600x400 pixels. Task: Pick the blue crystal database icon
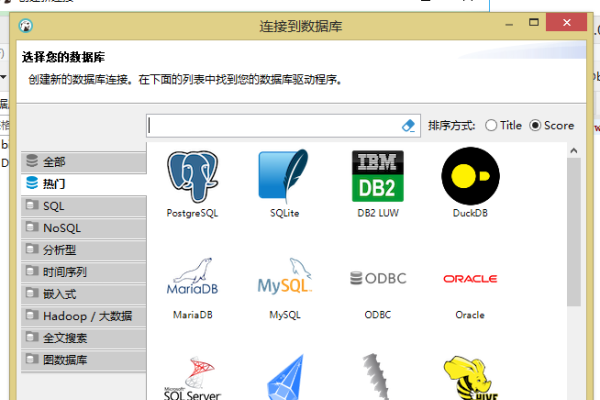coord(285,377)
